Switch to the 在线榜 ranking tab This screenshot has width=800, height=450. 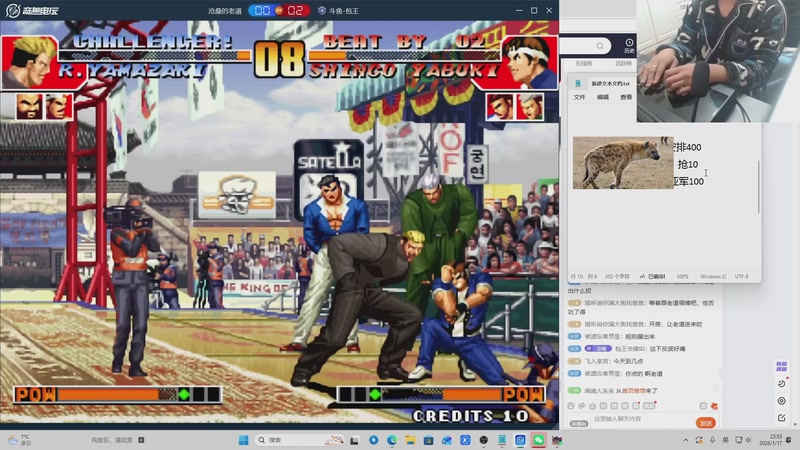tap(584, 63)
